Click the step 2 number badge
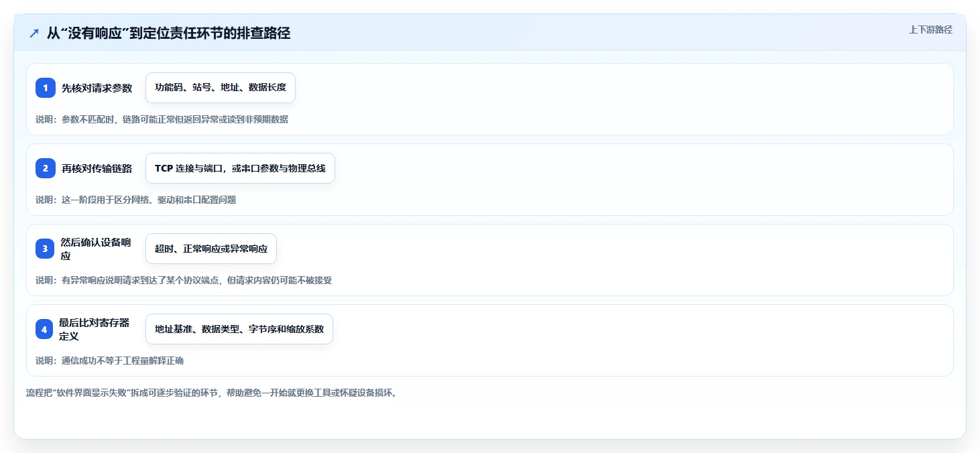The height and width of the screenshot is (453, 980). (x=46, y=168)
